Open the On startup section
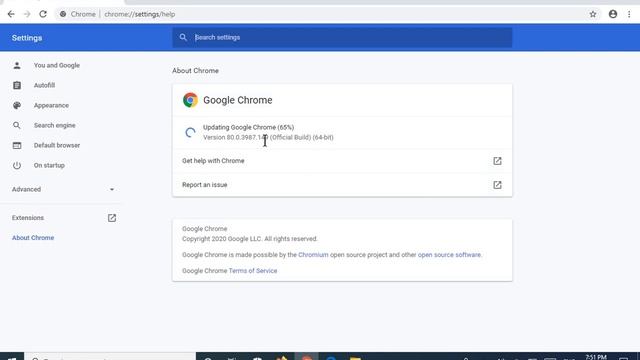The height and width of the screenshot is (360, 640). tap(49, 165)
